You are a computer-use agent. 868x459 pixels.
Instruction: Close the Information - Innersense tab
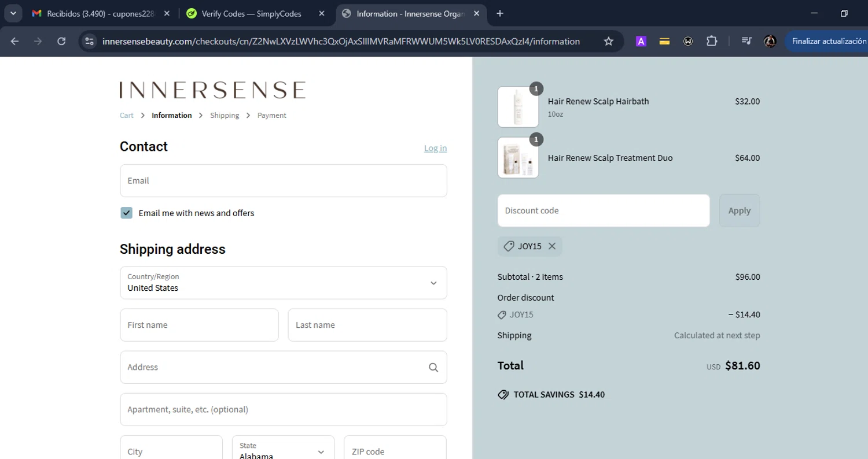[x=477, y=13]
